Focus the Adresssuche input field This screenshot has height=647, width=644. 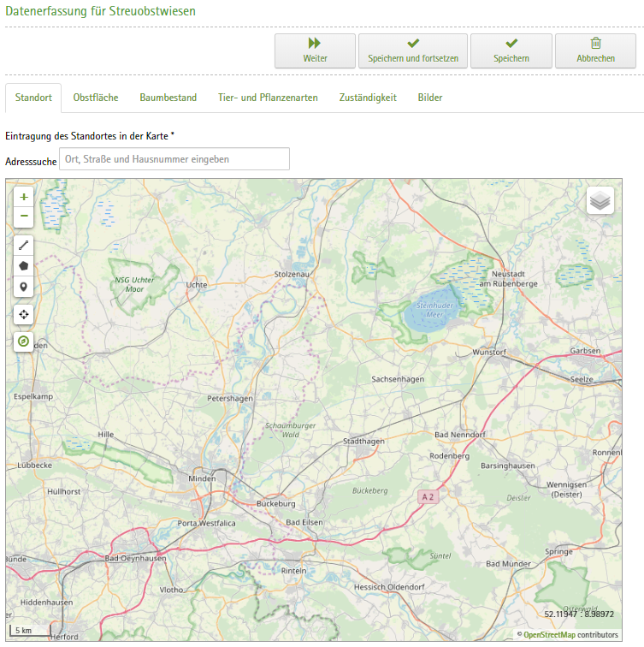pyautogui.click(x=174, y=159)
